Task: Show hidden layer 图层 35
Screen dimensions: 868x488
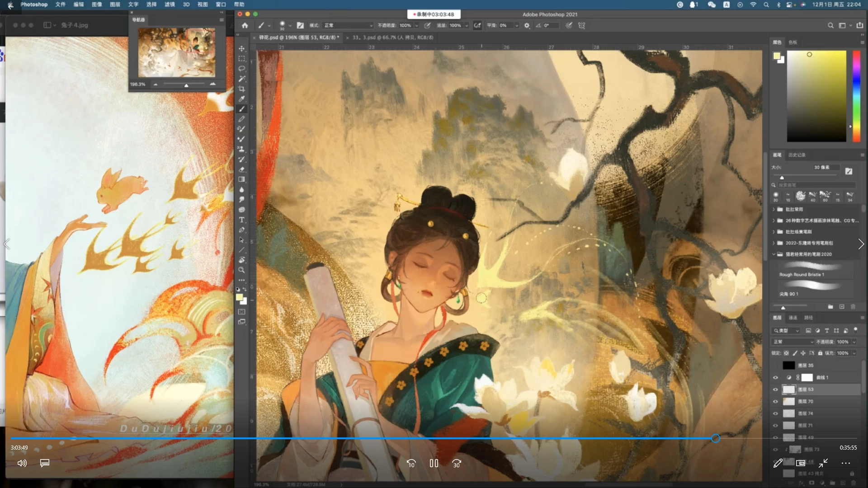Action: (775, 365)
